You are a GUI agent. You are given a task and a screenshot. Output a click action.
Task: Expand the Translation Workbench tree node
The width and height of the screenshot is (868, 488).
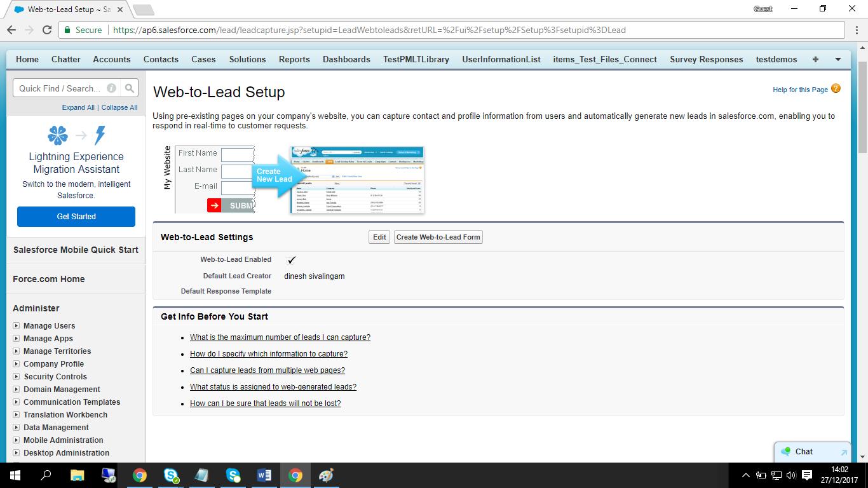pos(17,414)
